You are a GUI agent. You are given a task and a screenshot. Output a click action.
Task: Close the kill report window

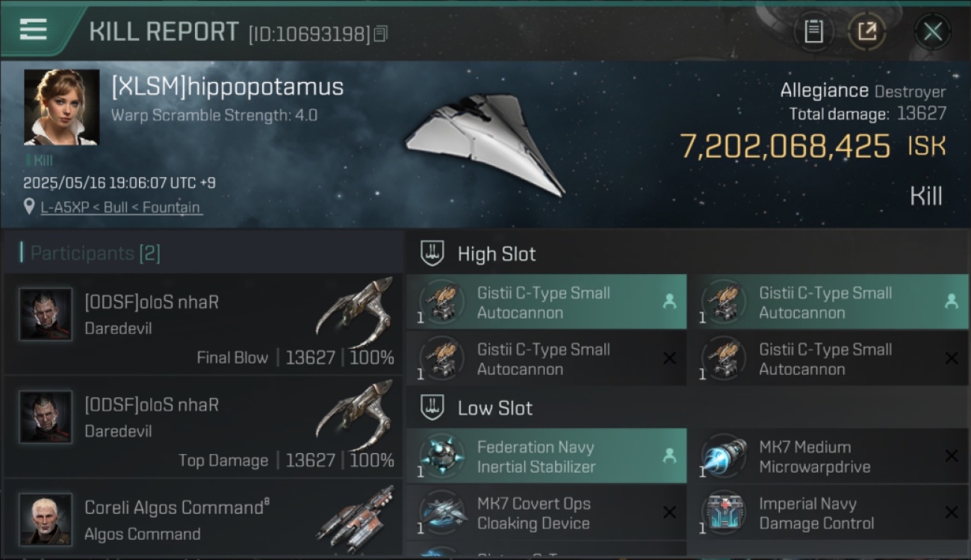click(x=932, y=32)
